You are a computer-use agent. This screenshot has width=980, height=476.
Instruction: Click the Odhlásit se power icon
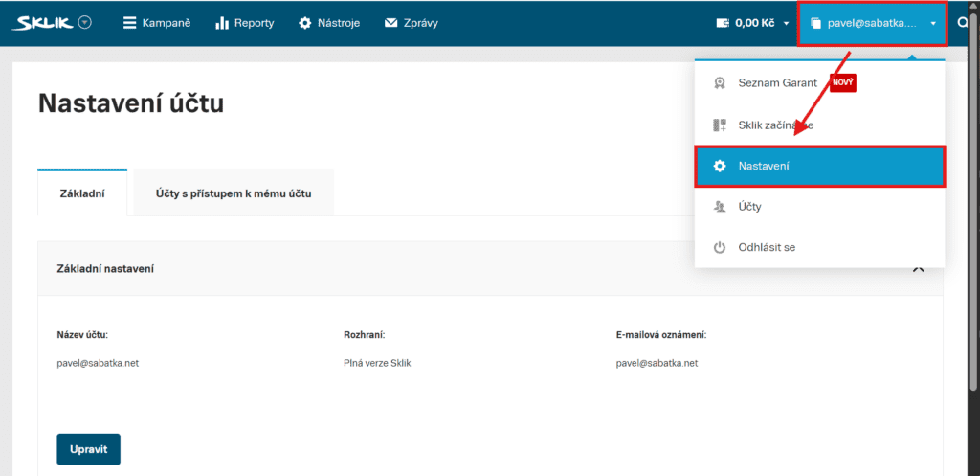point(720,248)
